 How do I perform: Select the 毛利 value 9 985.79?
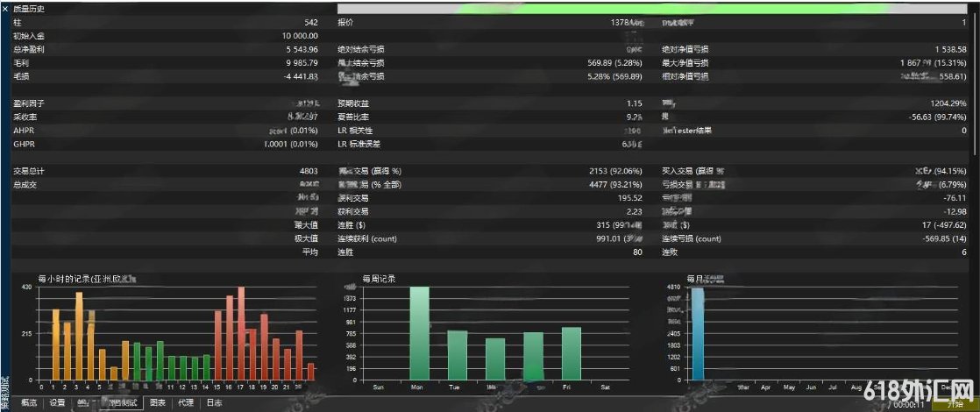click(x=302, y=63)
